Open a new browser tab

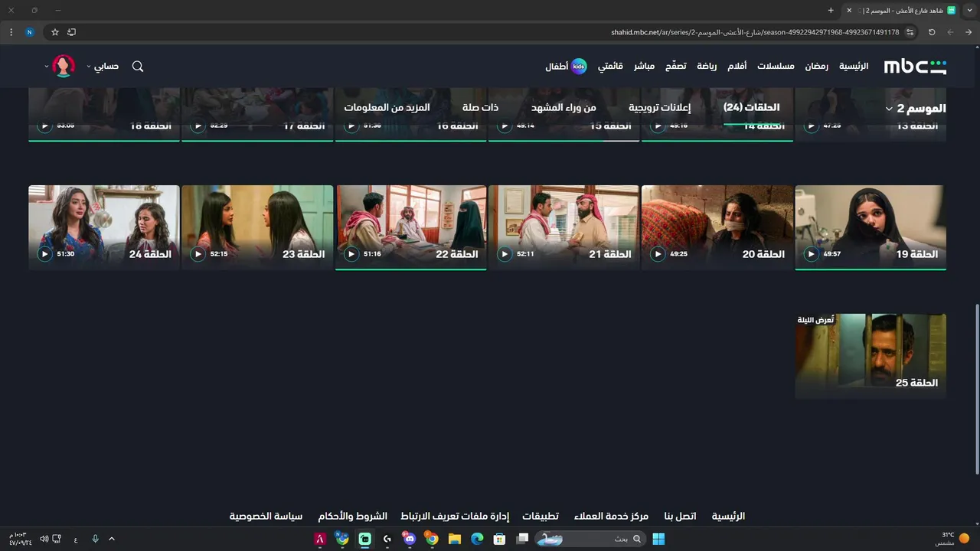coord(831,10)
